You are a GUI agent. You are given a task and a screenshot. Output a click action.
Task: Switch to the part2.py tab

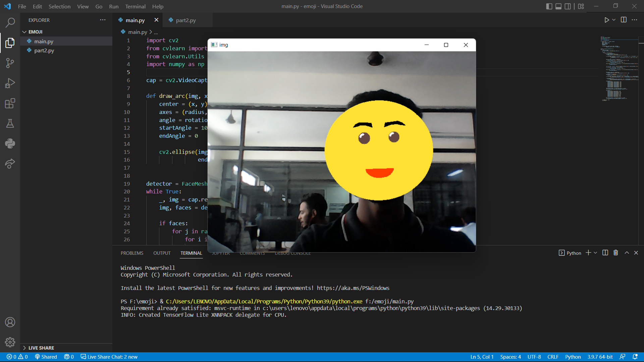pos(186,20)
